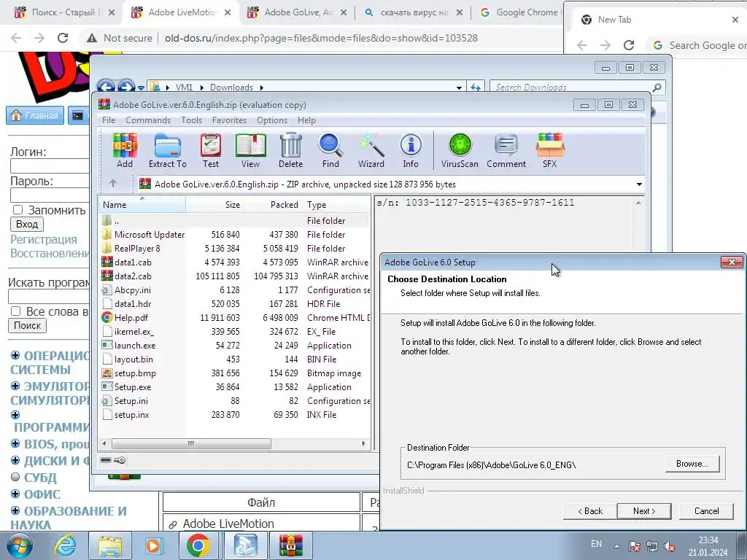This screenshot has height=560, width=747.
Task: Click the volume muted tray icon
Action: click(x=670, y=546)
